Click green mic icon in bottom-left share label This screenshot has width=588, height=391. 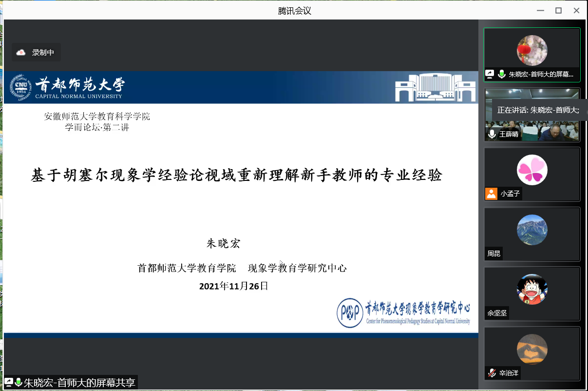click(x=19, y=382)
